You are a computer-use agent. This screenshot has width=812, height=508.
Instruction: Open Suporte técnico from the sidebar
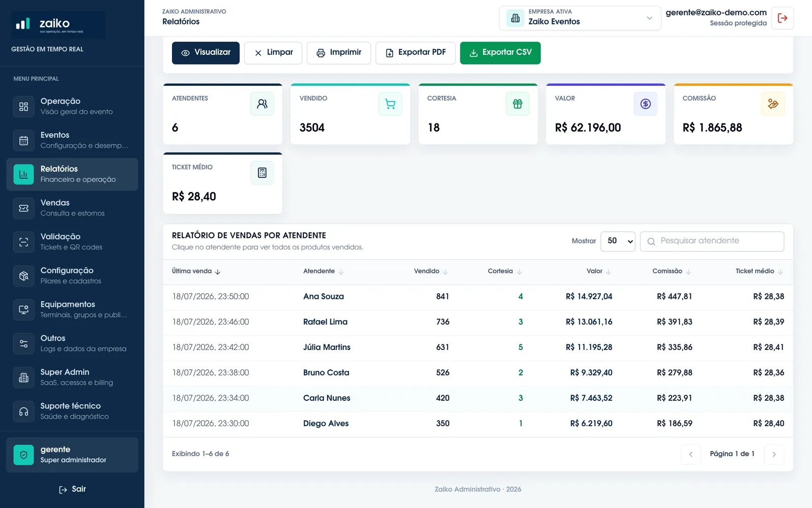[72, 411]
